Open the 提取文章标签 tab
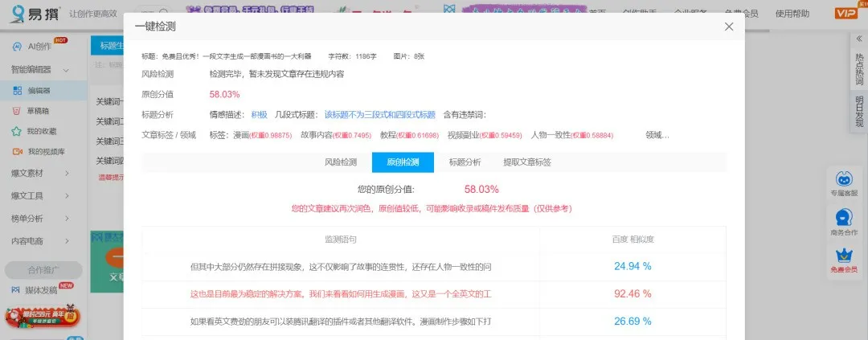The image size is (868, 340). pos(527,162)
